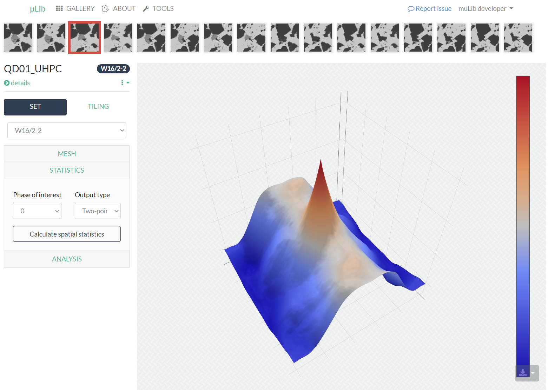Open the About page
The width and height of the screenshot is (548, 392).
[x=119, y=8]
